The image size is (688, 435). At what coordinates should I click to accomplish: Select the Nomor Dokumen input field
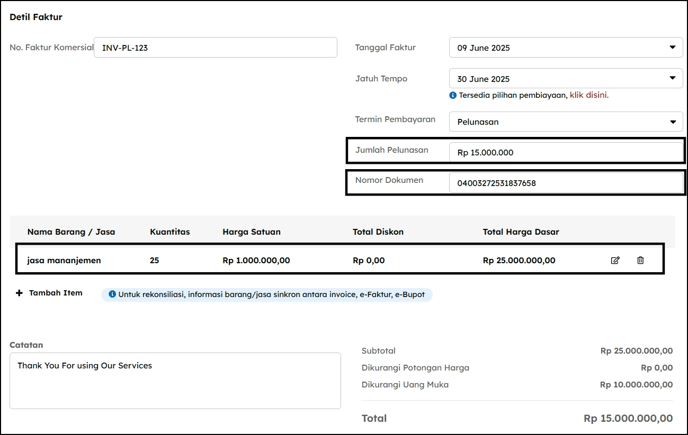pos(566,183)
